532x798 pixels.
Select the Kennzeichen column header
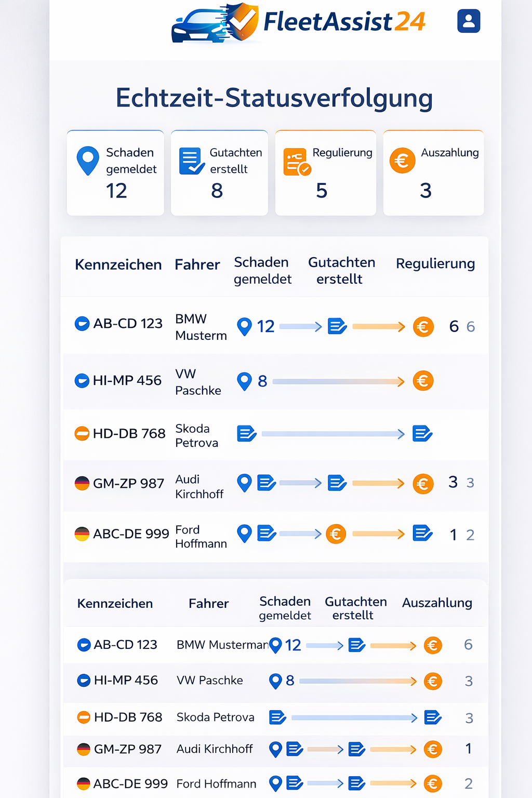pyautogui.click(x=118, y=265)
